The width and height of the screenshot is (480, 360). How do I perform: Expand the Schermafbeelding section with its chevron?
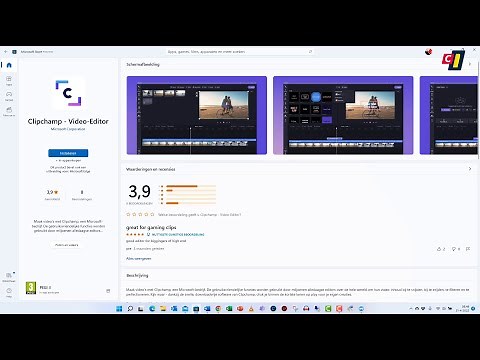coord(470,64)
